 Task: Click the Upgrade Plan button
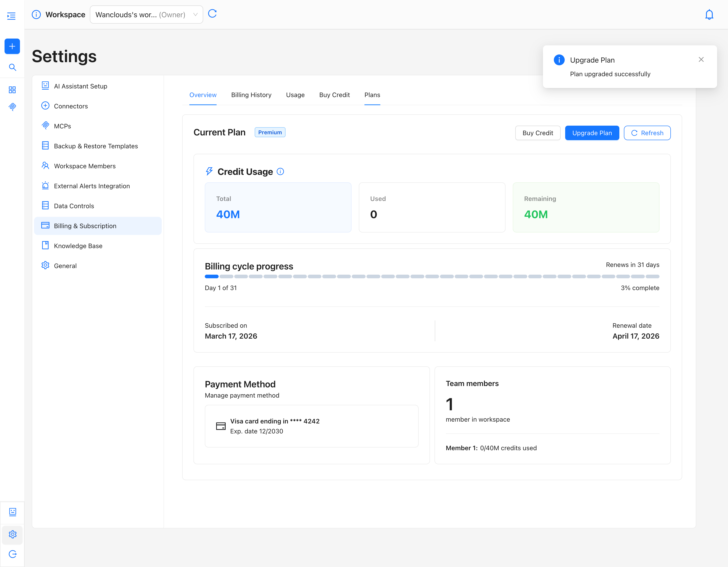592,133
